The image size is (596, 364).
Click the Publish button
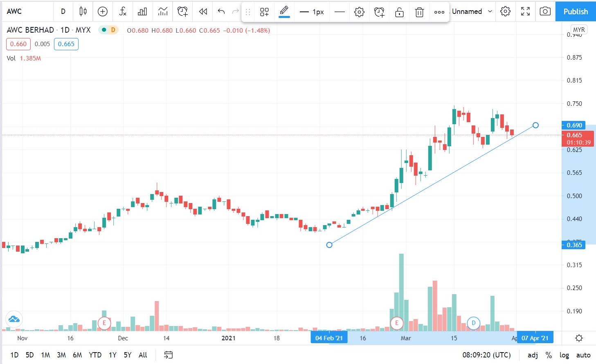pyautogui.click(x=575, y=11)
